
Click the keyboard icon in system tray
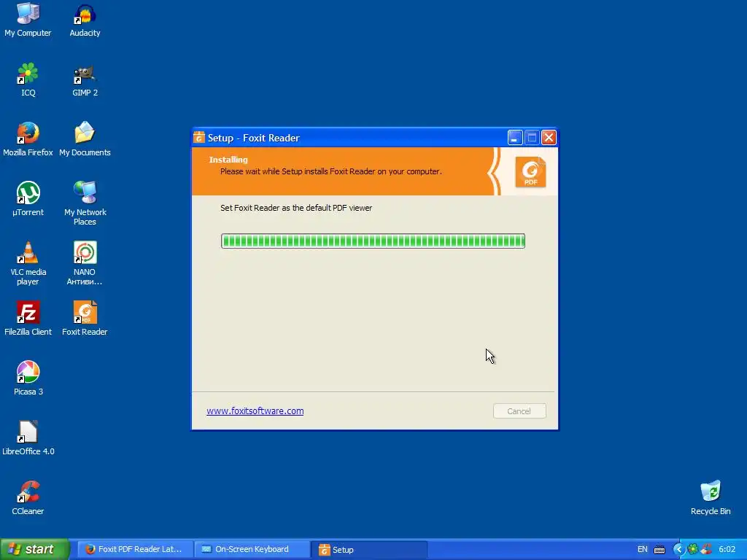click(659, 550)
